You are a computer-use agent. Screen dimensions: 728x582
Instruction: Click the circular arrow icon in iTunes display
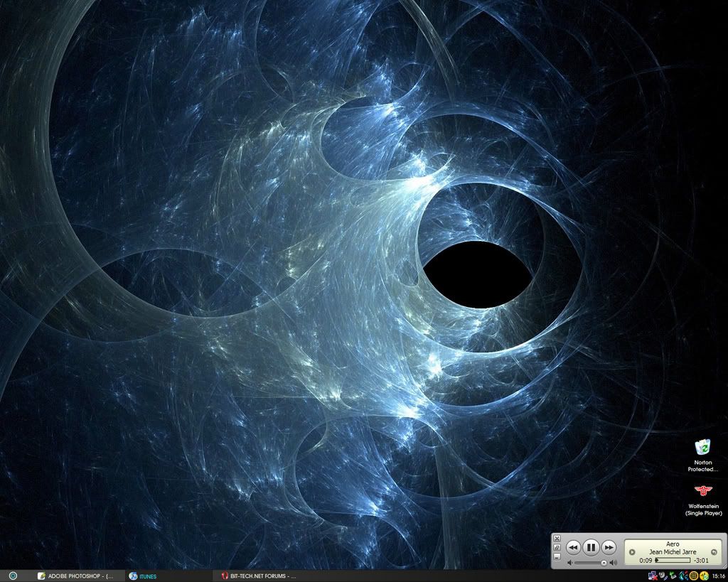pyautogui.click(x=714, y=552)
